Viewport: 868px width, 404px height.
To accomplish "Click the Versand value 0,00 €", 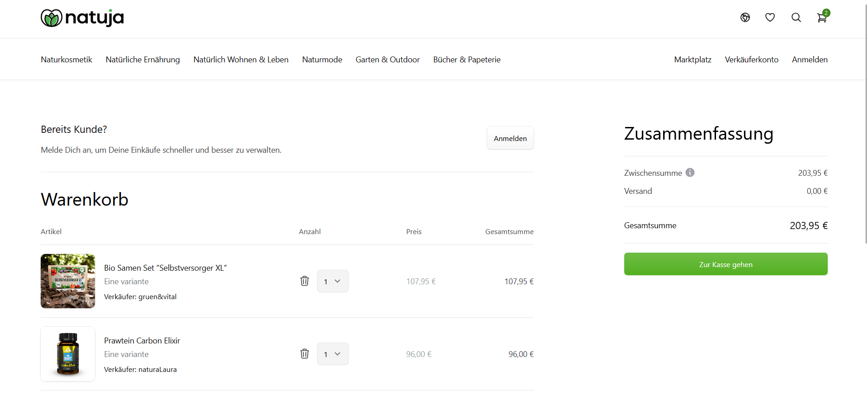I will [817, 191].
